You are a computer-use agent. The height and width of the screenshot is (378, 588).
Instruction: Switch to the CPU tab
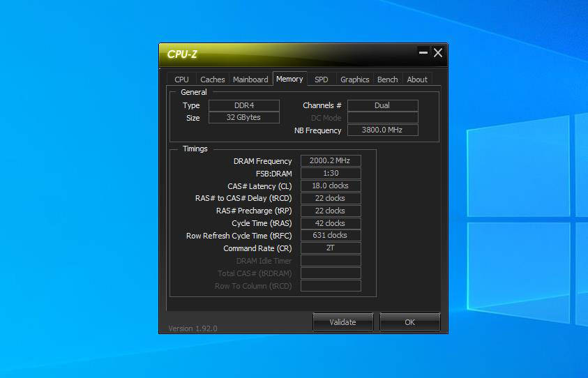pos(181,80)
